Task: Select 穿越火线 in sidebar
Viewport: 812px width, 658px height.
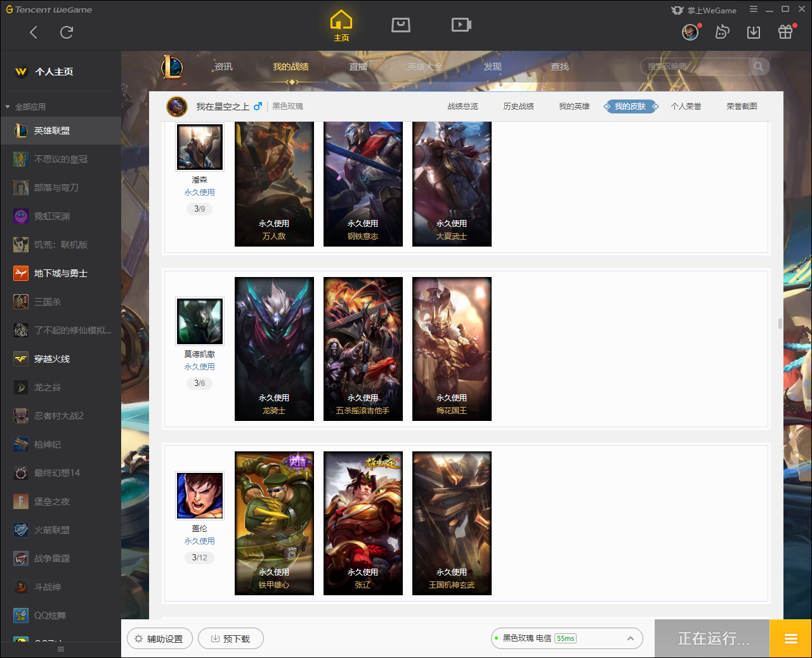Action: [x=60, y=359]
